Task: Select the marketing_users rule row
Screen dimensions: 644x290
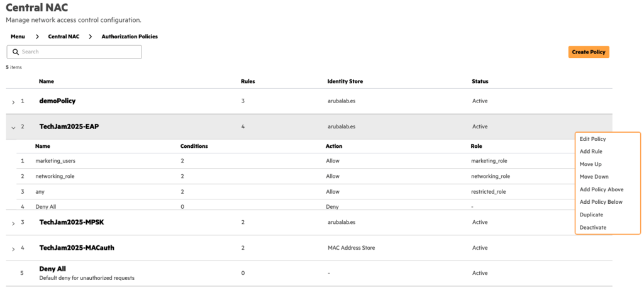Action: [55, 161]
